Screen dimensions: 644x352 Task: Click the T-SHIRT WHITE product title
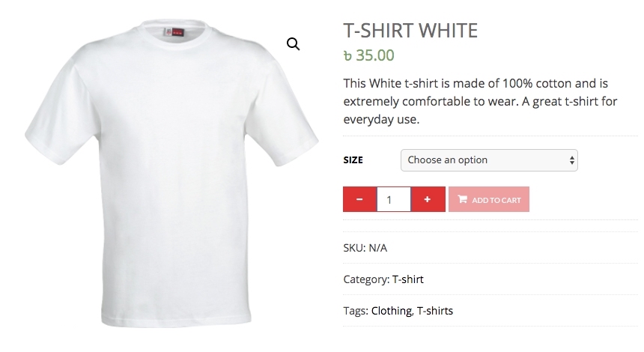pos(410,31)
